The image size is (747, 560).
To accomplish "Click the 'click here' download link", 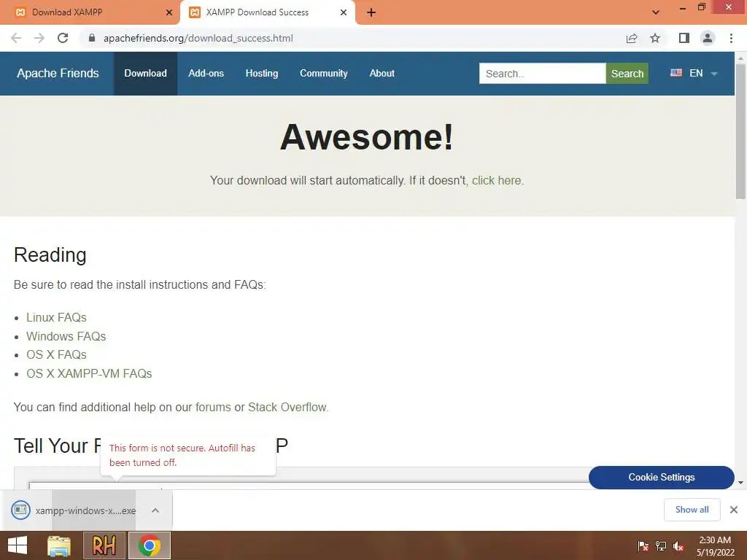I will (496, 181).
